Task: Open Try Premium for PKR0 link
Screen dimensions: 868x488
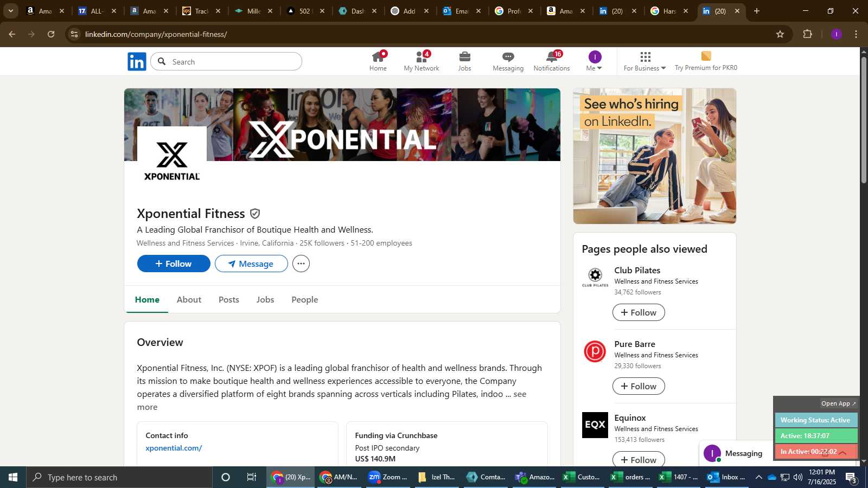Action: (706, 61)
